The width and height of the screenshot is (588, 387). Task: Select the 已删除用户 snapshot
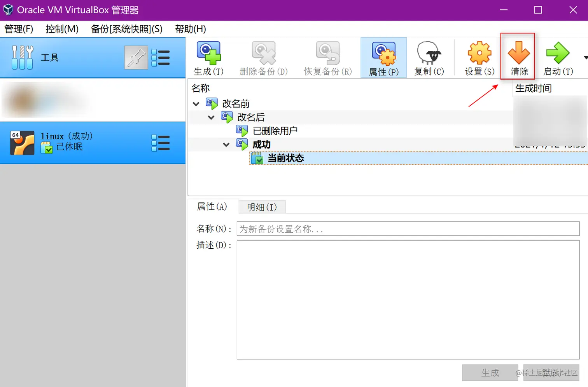click(x=275, y=131)
